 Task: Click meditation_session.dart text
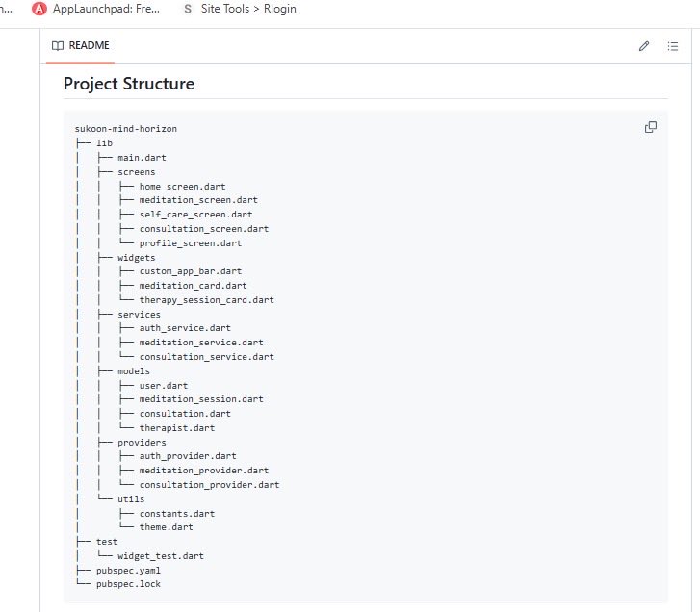click(201, 398)
